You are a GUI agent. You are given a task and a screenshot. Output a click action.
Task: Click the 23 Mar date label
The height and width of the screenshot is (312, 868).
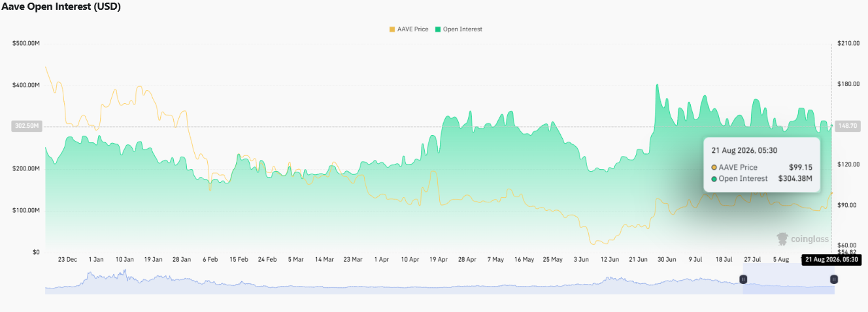352,259
